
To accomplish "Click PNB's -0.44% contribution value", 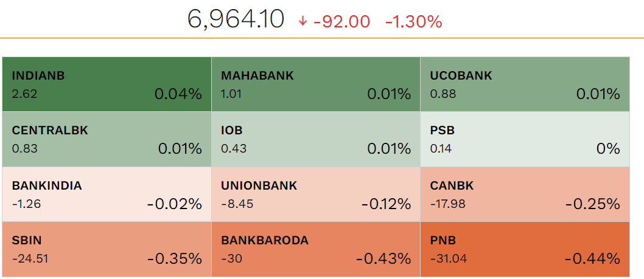I will point(592,259).
